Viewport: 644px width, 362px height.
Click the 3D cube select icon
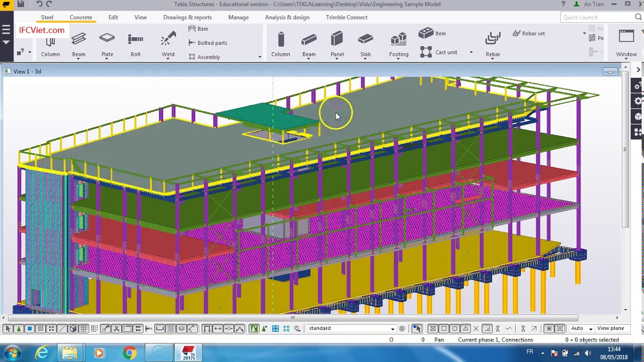pyautogui.click(x=73, y=328)
